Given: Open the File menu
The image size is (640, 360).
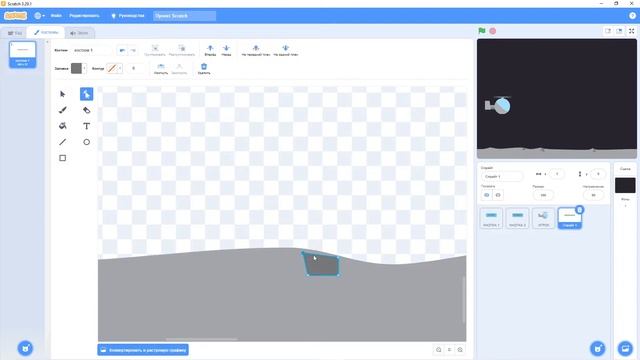Looking at the screenshot, I should pyautogui.click(x=56, y=16).
